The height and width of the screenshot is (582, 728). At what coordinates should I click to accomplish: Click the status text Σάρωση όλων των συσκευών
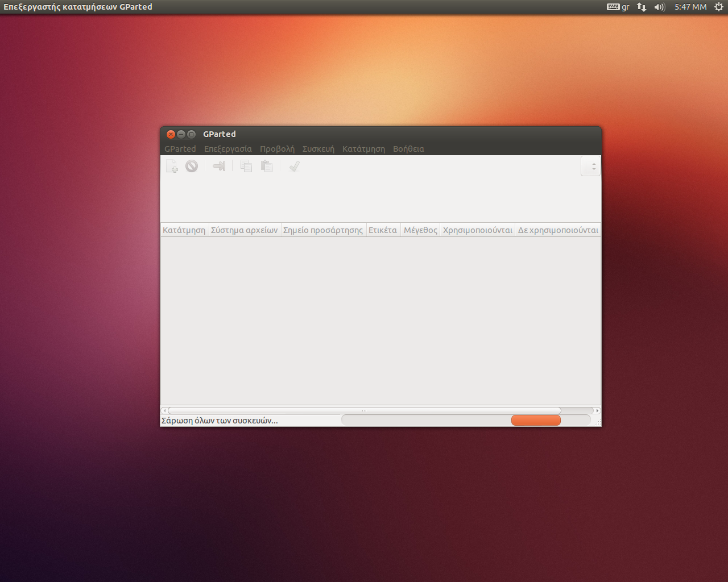pos(220,421)
